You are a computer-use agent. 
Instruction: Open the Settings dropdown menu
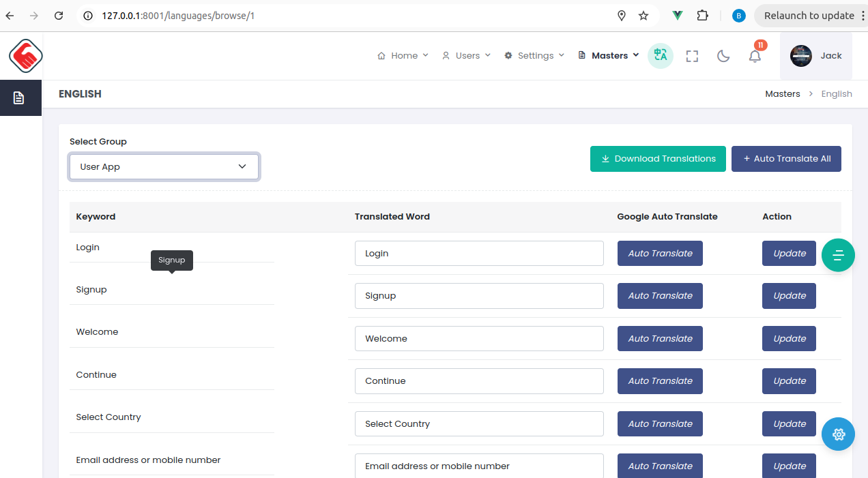pyautogui.click(x=534, y=56)
